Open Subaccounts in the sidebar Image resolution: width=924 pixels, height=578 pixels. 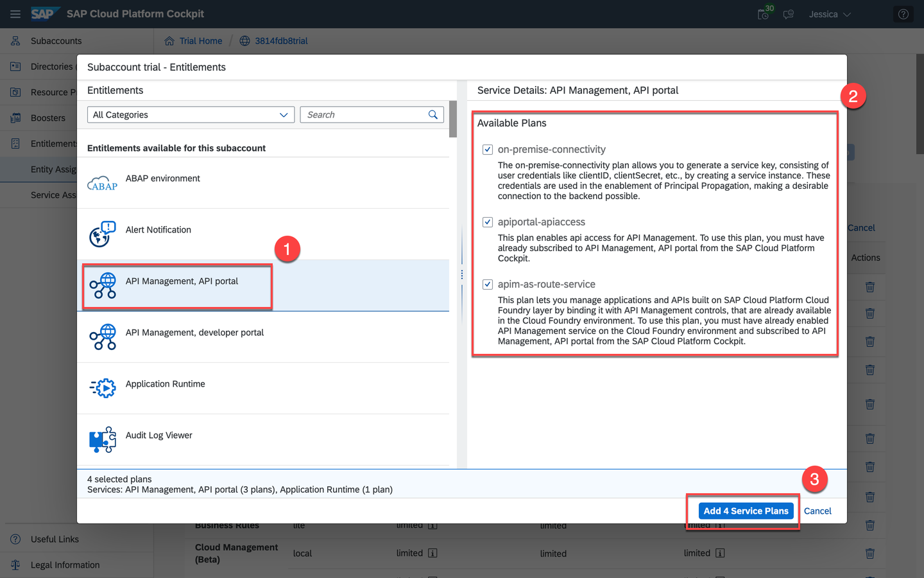tap(56, 40)
